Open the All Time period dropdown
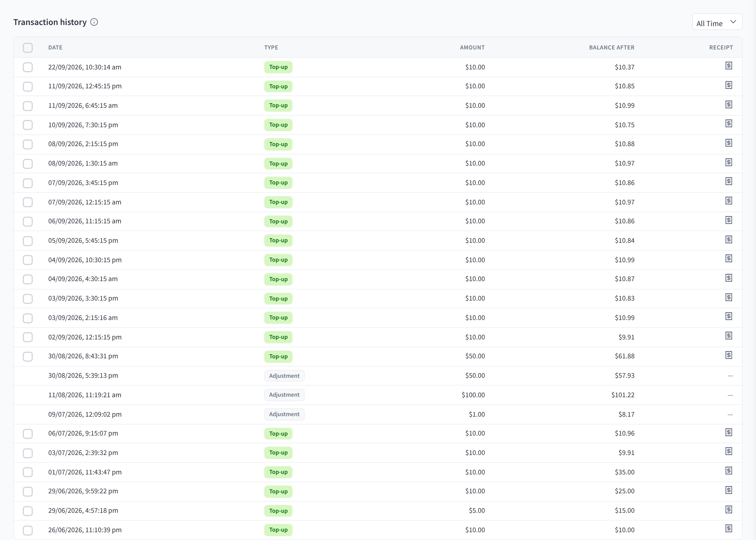Screen dimensions: 756x540 pos(717,22)
